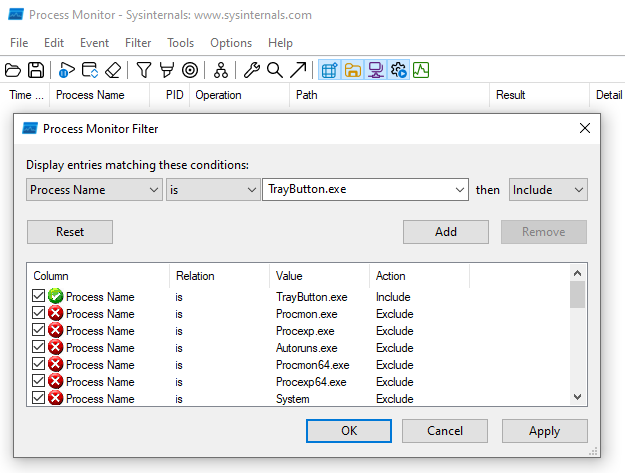This screenshot has height=473, width=625.
Task: Click red exclude icon on Procexp64.exe row
Action: [55, 381]
